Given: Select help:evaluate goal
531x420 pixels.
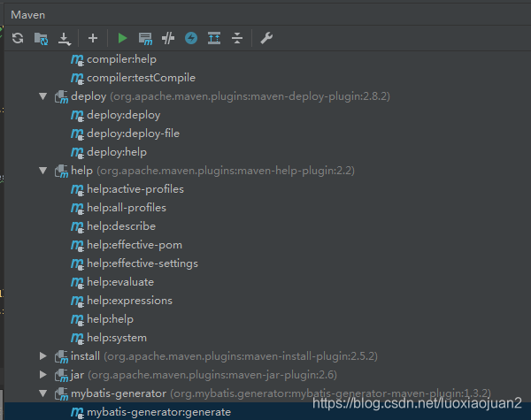Looking at the screenshot, I should (120, 282).
